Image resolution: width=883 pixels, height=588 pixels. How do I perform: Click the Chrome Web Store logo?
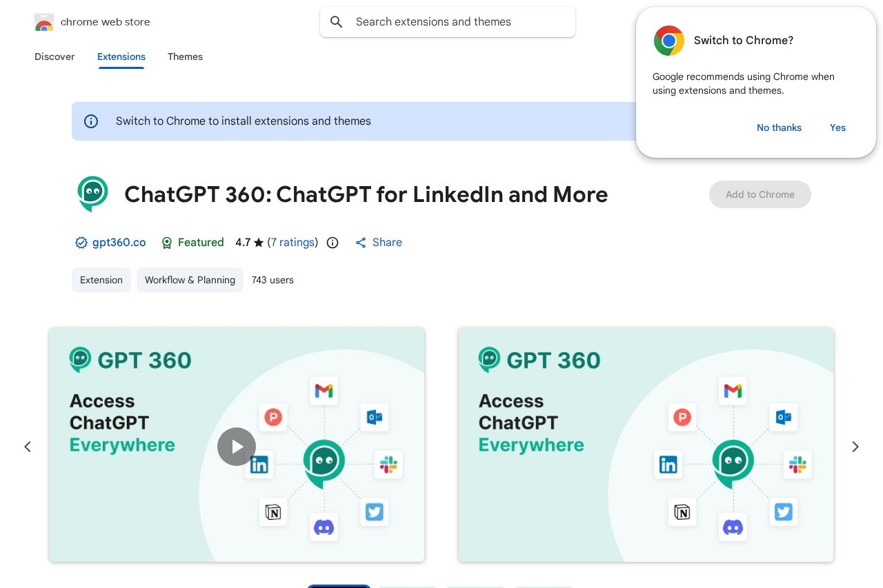pyautogui.click(x=44, y=22)
